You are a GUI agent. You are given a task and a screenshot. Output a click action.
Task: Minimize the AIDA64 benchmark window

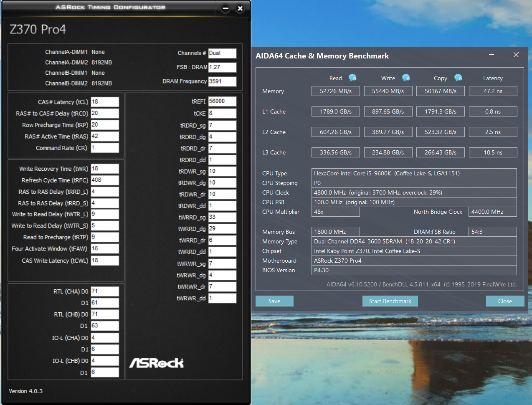pyautogui.click(x=491, y=55)
